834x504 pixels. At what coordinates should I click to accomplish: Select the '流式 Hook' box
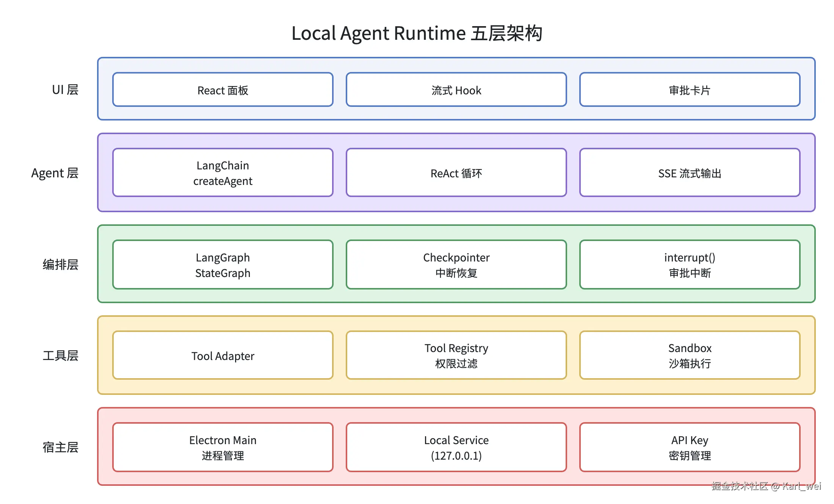(456, 90)
